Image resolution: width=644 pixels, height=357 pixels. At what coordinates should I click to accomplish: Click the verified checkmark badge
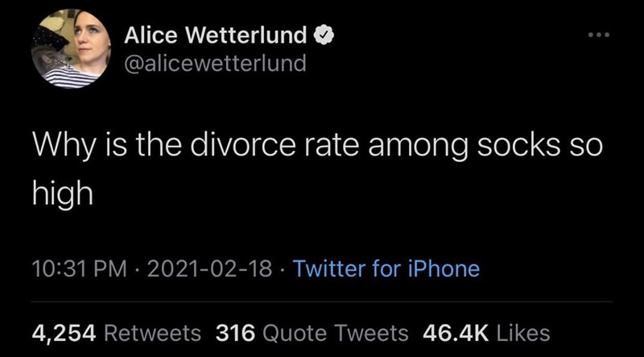coord(324,36)
